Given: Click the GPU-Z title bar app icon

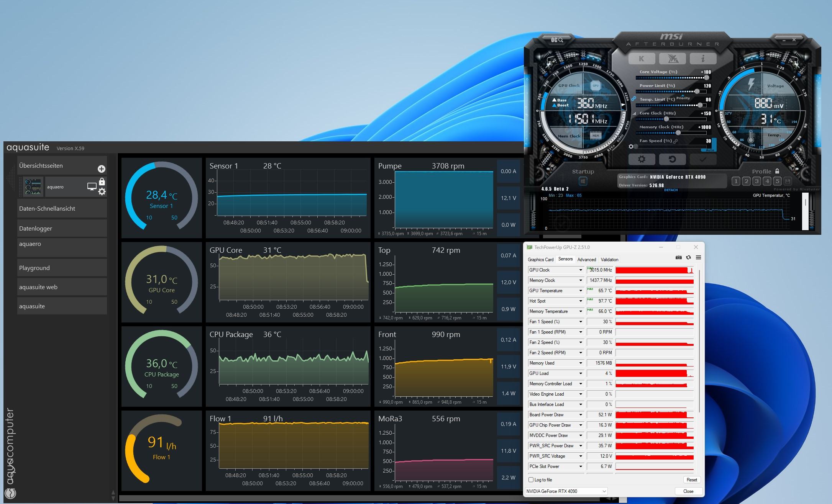Looking at the screenshot, I should [530, 247].
